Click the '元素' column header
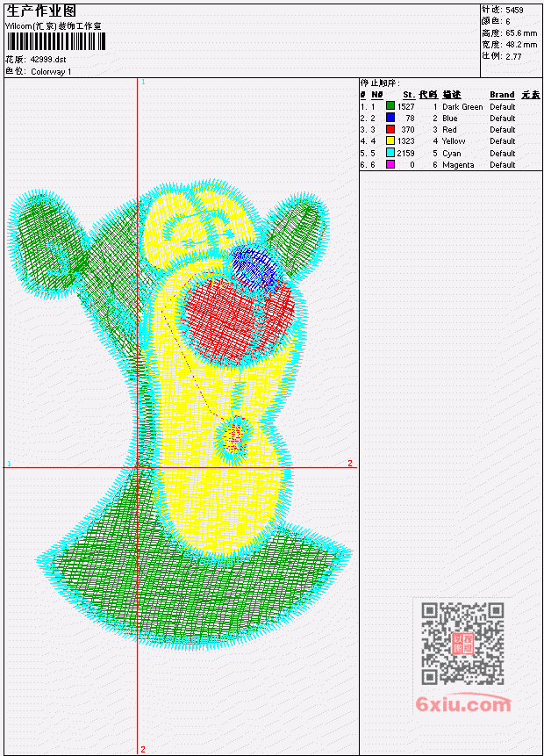The width and height of the screenshot is (544, 756). 531,95
